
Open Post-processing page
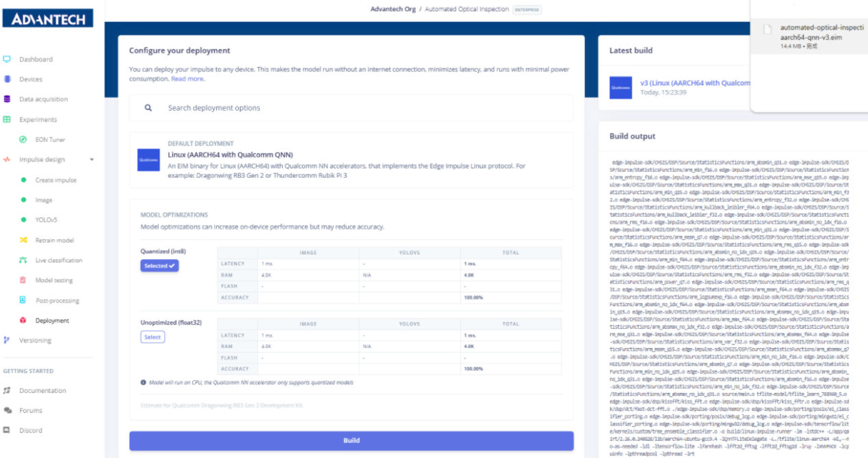point(57,301)
